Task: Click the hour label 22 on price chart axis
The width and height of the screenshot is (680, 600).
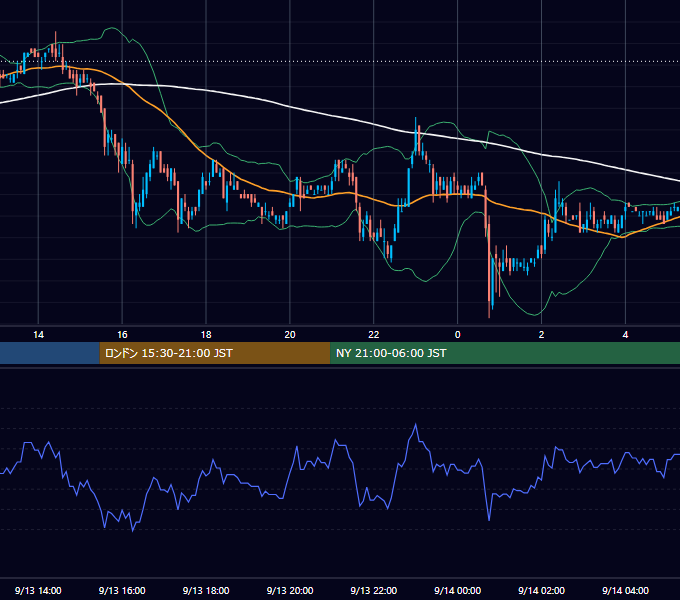Action: [373, 335]
